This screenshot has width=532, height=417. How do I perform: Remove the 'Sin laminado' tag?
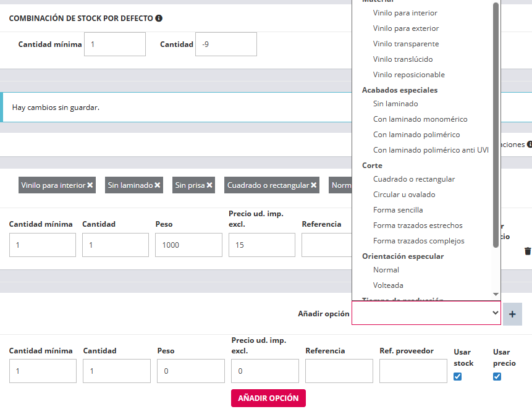(158, 185)
